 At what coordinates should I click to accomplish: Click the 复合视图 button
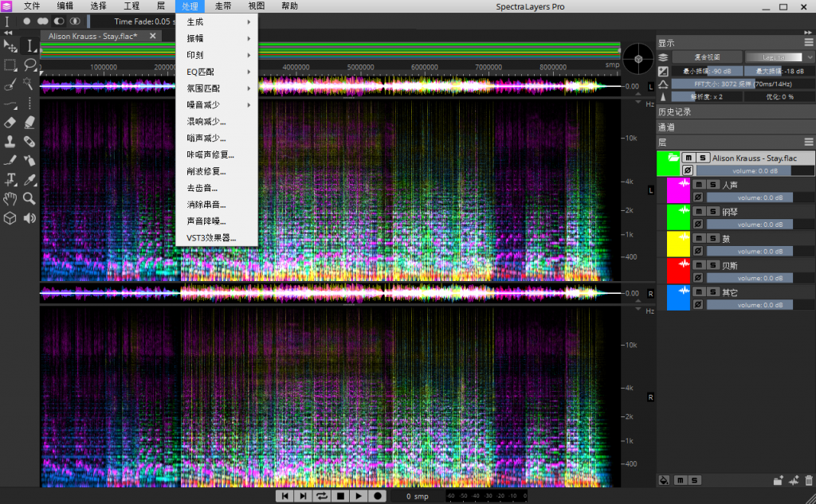[x=707, y=57]
